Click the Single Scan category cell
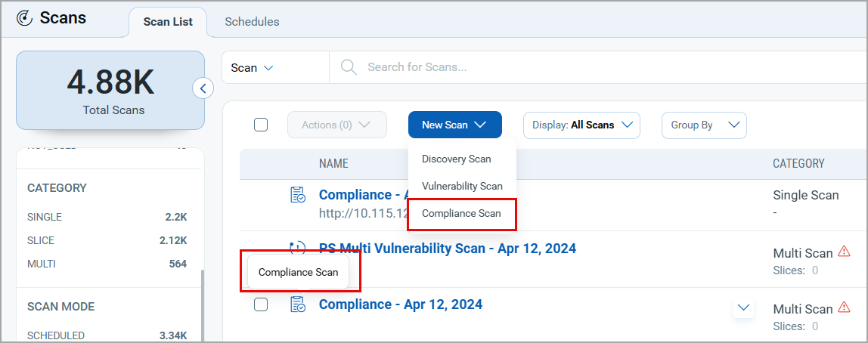 click(805, 195)
